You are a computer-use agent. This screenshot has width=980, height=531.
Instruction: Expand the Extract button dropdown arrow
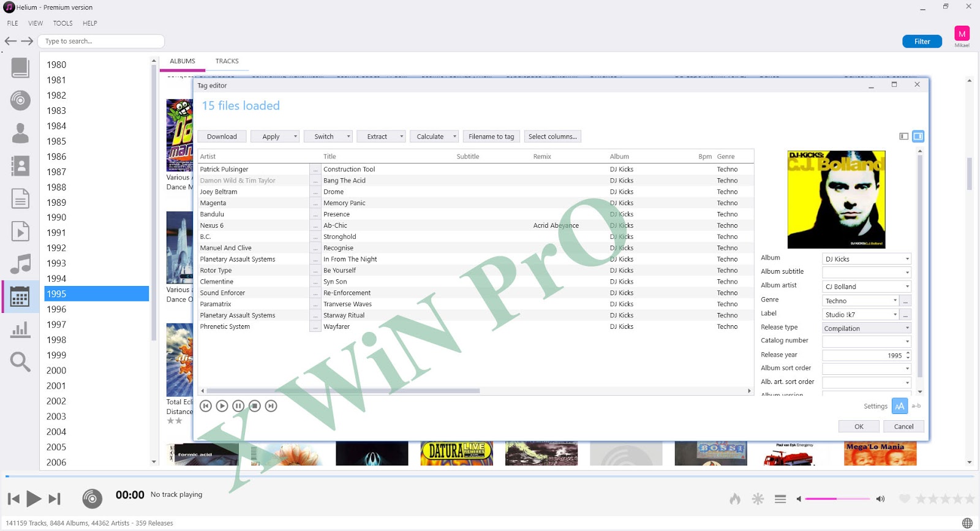[402, 137]
